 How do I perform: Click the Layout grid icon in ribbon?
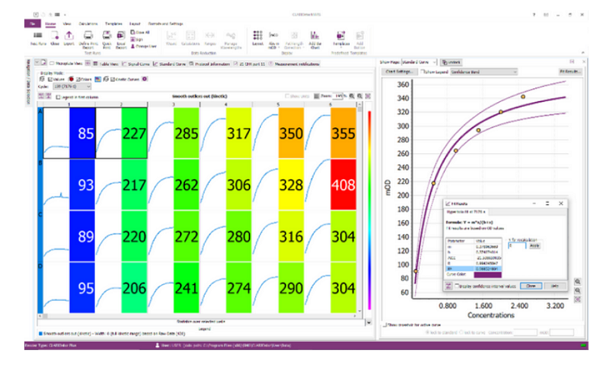258,35
